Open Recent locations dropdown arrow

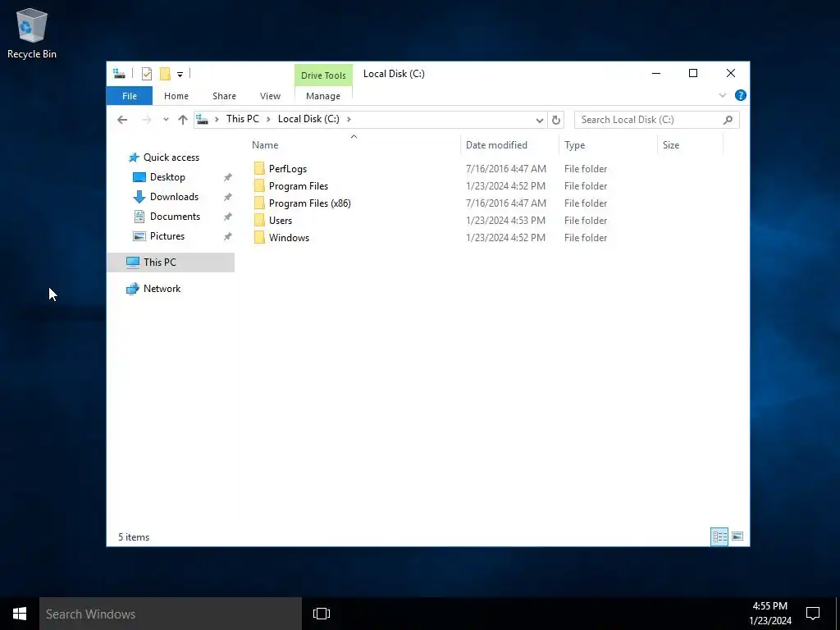click(x=166, y=120)
